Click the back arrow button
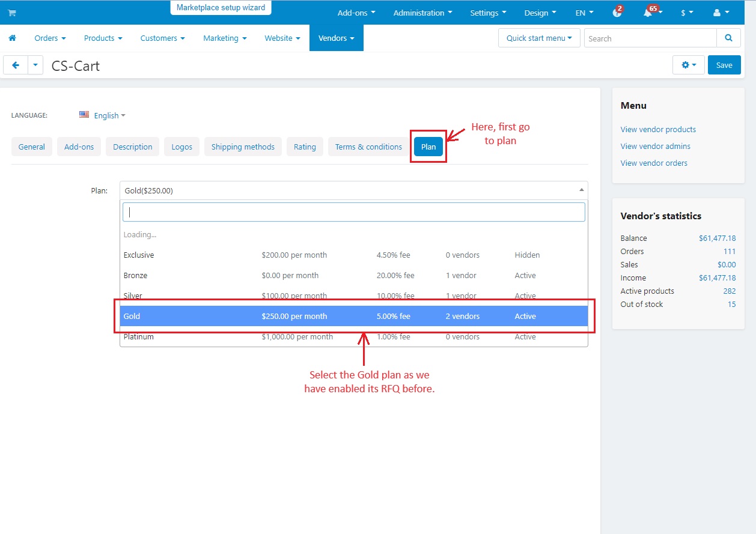 16,65
